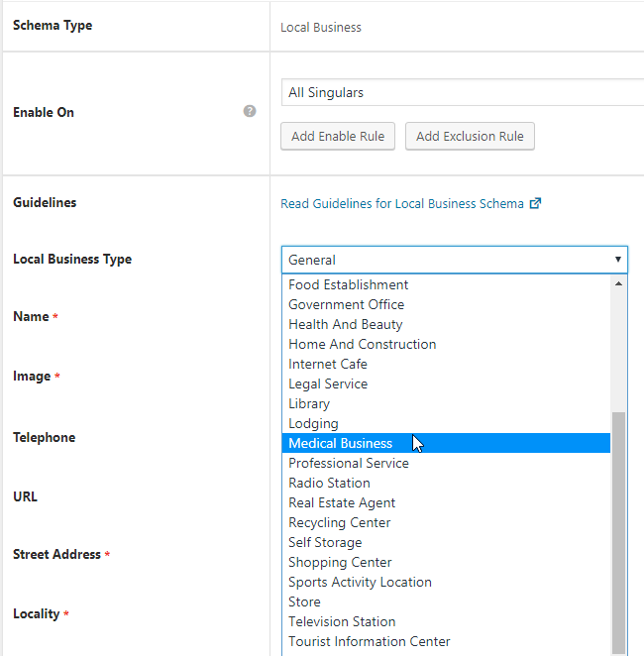Click the dropdown list scroll-up arrow
644x656 pixels.
coord(618,283)
